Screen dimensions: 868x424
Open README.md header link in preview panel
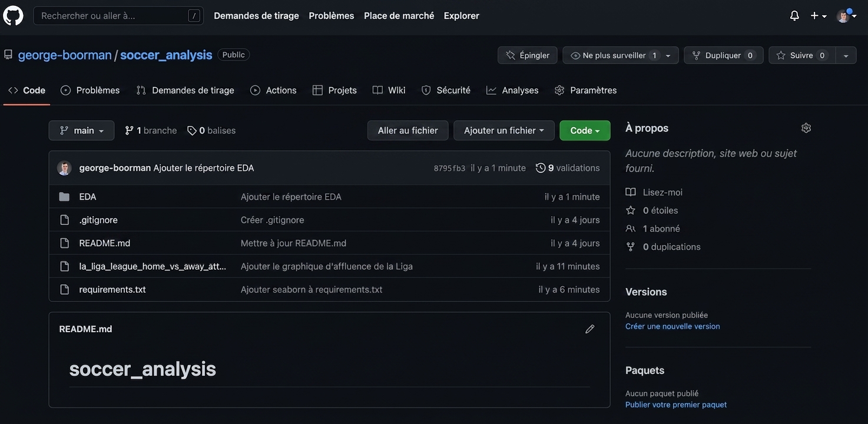(x=85, y=329)
